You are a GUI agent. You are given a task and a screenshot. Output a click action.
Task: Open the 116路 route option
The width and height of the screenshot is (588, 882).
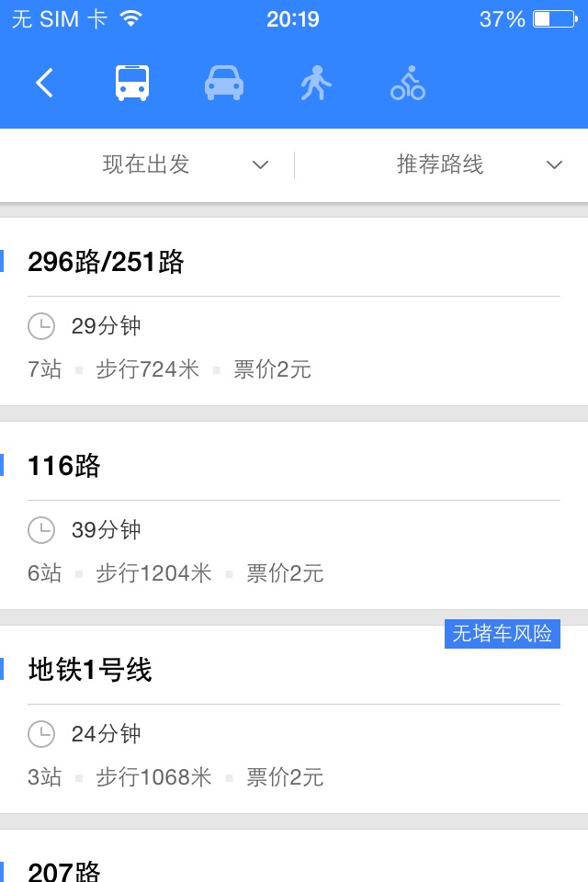pos(64,467)
